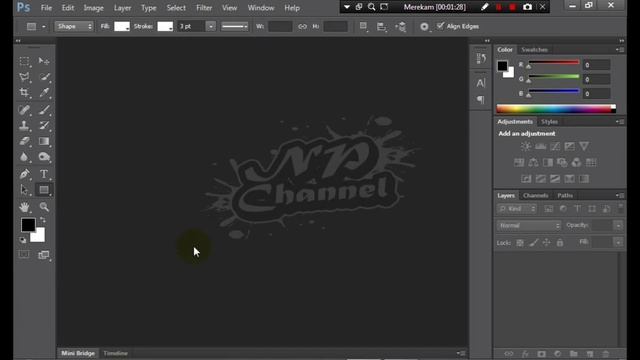This screenshot has height=360, width=640.
Task: Switch to the Channels tab
Action: click(536, 196)
